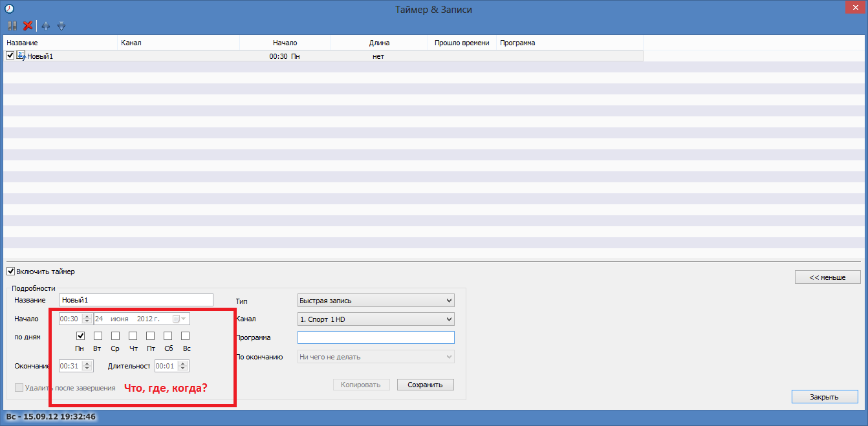Uncheck the Новый1 row checkbox in the list
This screenshot has width=868, height=426.
(10, 56)
